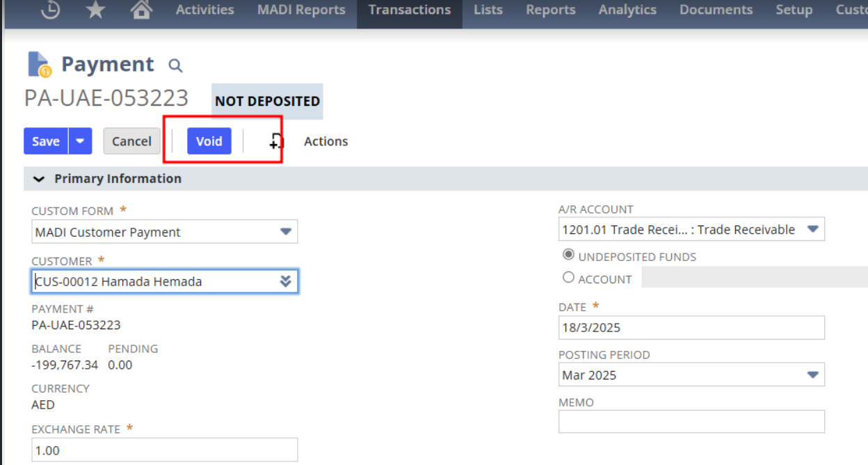Open the Save button dropdown arrow
Screen dimensions: 868x465
coord(81,141)
